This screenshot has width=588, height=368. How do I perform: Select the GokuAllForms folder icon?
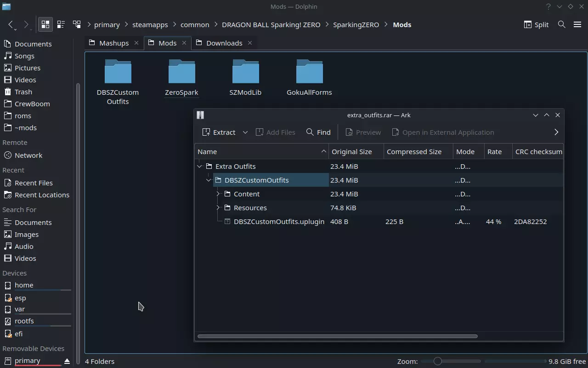click(x=309, y=72)
